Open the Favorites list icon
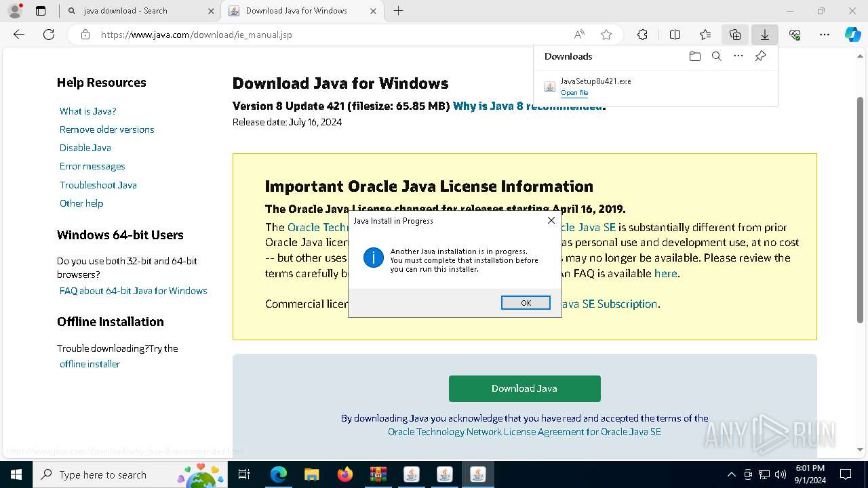868x488 pixels. pyautogui.click(x=705, y=35)
